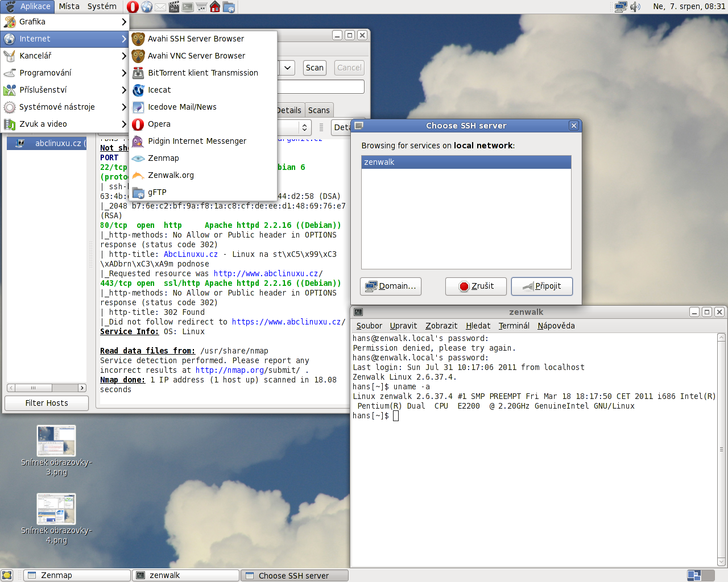The image size is (728, 582).
Task: Click the Aplikace menu button
Action: [27, 6]
